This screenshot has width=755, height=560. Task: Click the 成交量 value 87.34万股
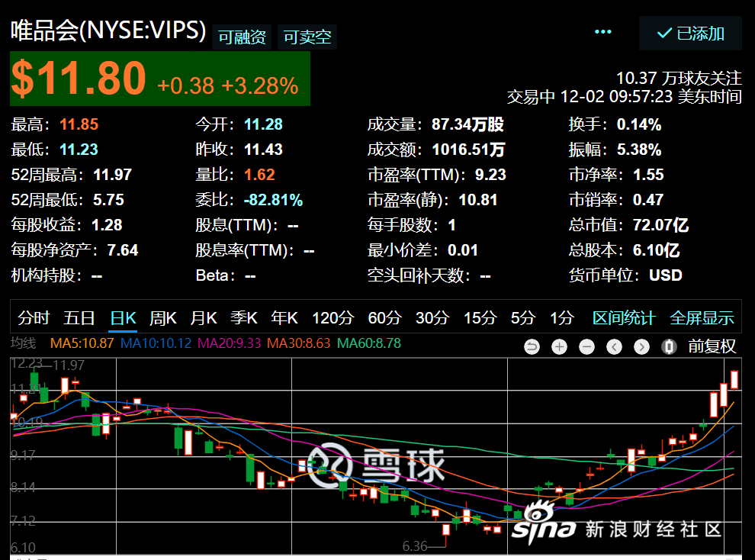[x=467, y=124]
